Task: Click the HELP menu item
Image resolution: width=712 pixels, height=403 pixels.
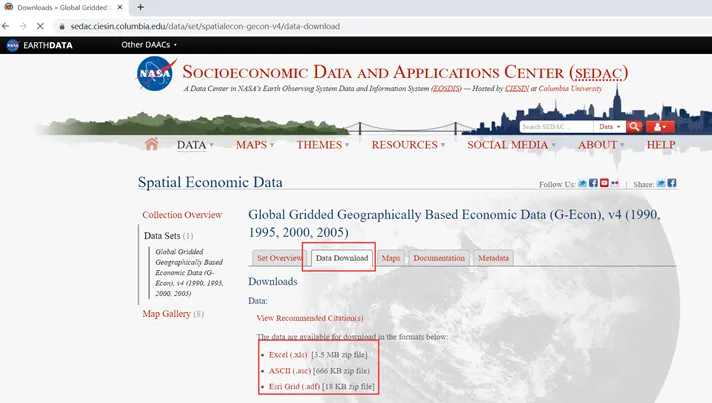Action: [x=661, y=145]
